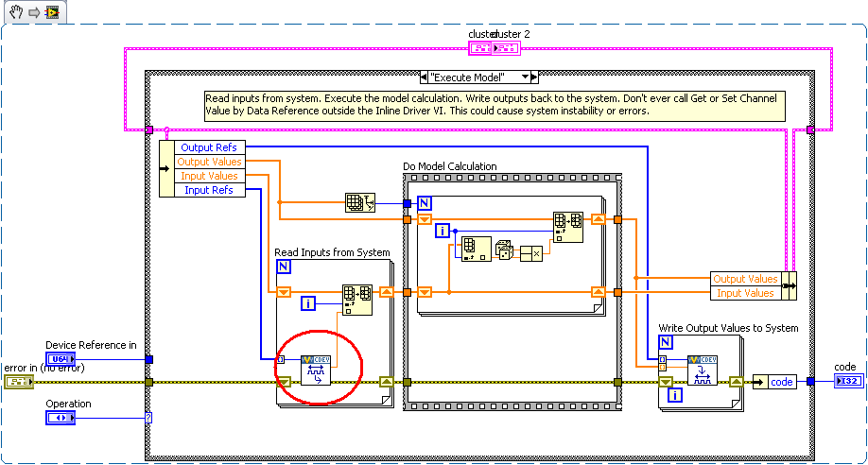Click the I32 code indicator terminal
The image size is (868, 465).
pos(848,381)
